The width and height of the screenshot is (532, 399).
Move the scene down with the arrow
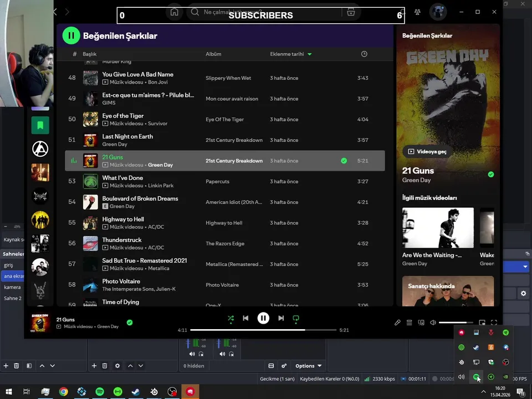(x=52, y=366)
